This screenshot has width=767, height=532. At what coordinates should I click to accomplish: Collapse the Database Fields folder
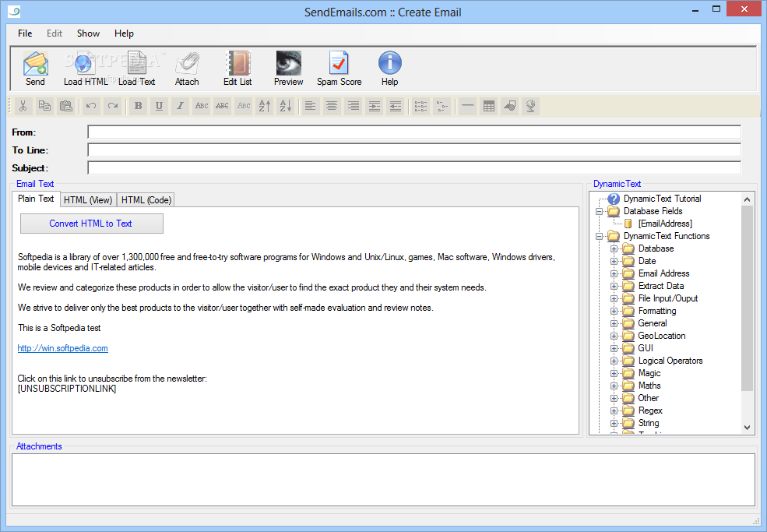[599, 211]
